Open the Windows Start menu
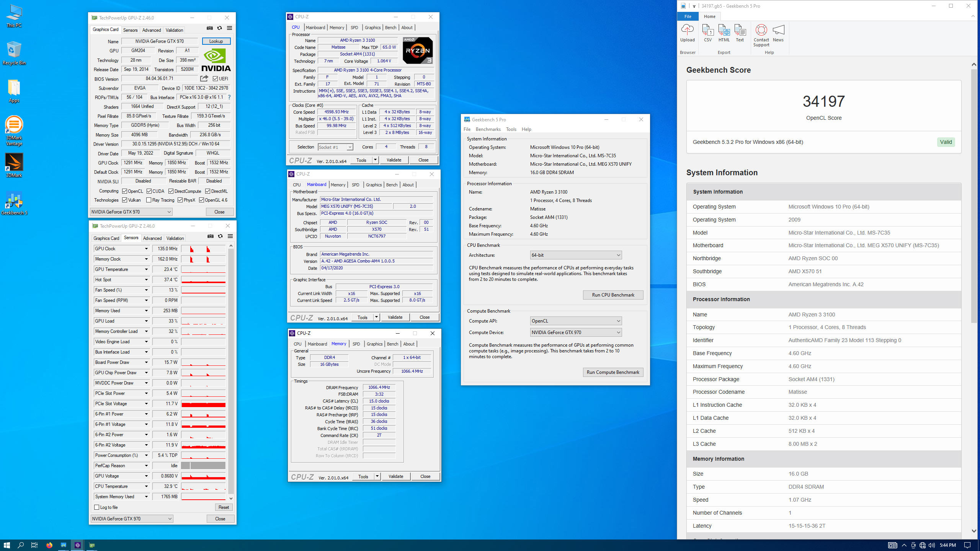 7,545
